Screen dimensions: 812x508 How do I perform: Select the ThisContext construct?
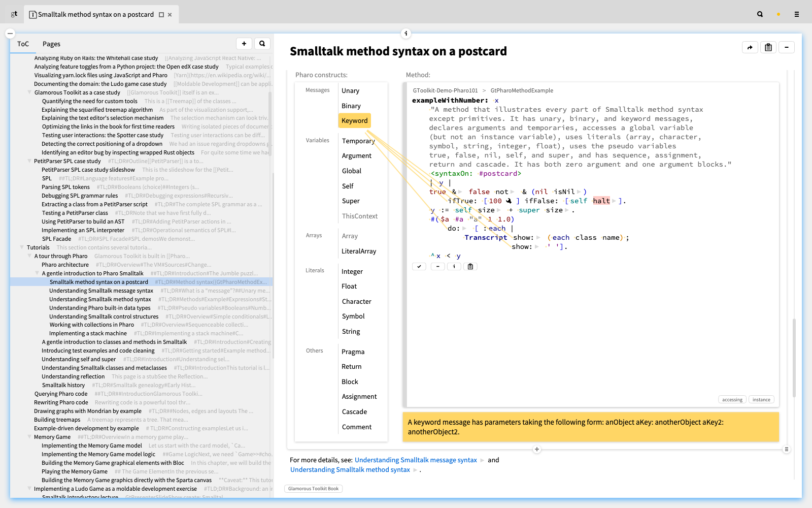coord(360,216)
